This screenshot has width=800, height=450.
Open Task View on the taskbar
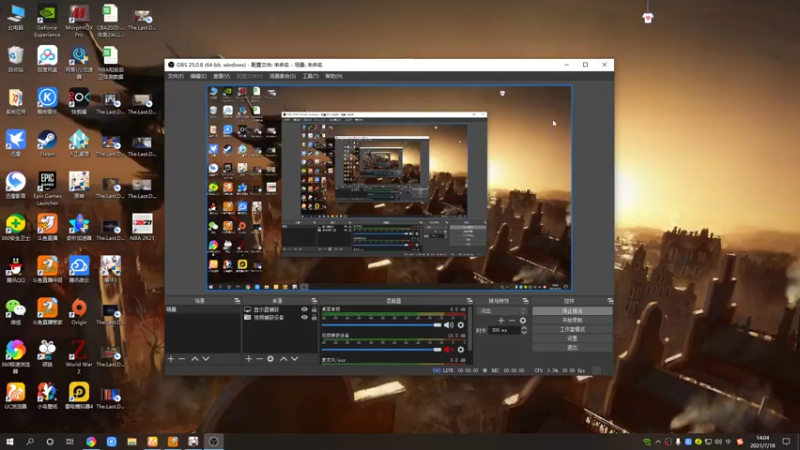tap(70, 441)
